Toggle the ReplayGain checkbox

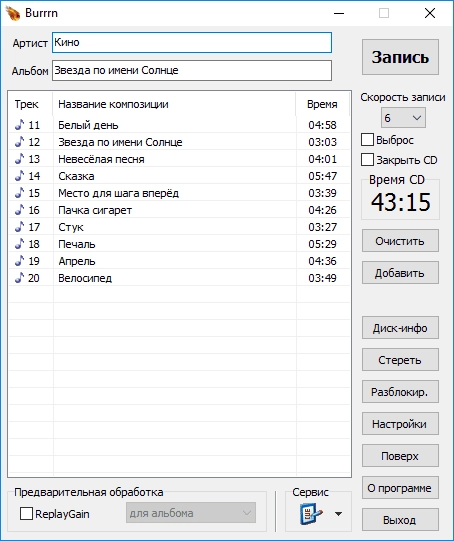click(x=26, y=514)
